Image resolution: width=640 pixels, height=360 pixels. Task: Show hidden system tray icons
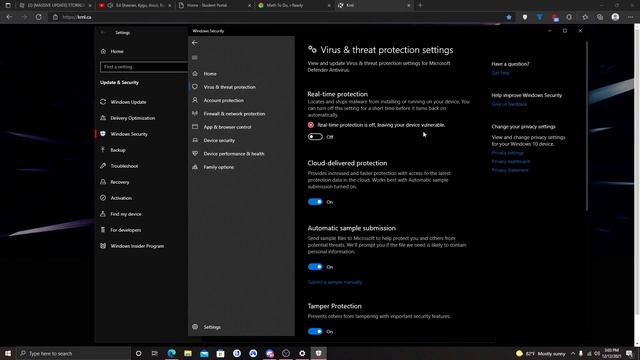[573, 353]
